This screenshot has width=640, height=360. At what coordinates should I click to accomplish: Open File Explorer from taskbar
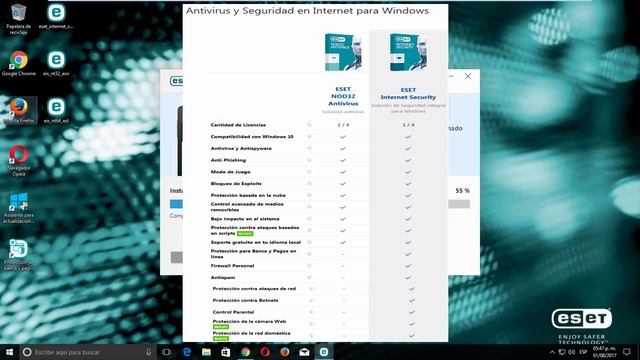[206, 352]
